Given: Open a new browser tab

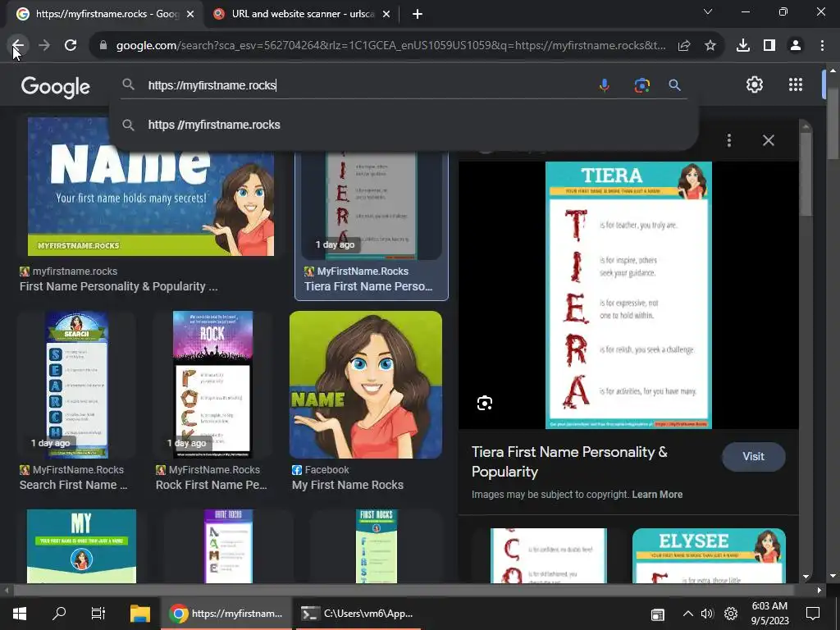Looking at the screenshot, I should click(x=418, y=14).
